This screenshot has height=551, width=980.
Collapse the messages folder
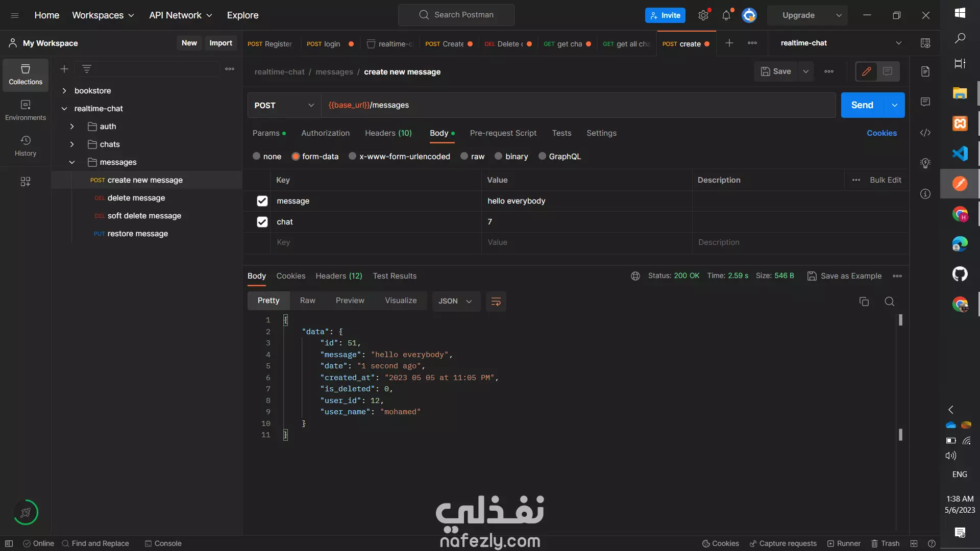[72, 162]
